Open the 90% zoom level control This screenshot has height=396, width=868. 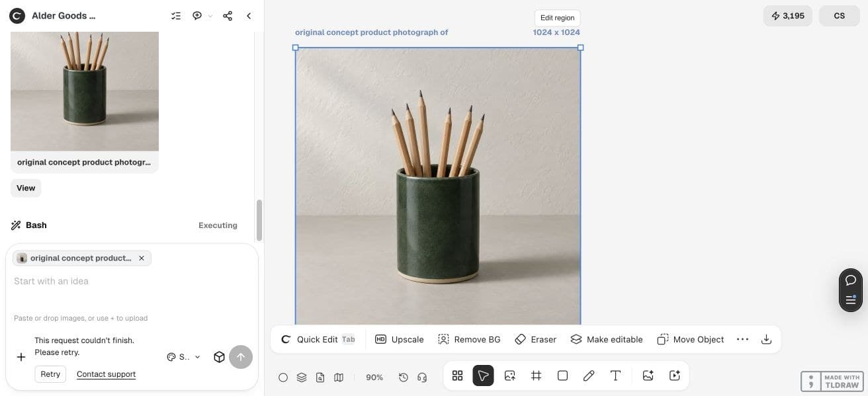[x=374, y=377]
